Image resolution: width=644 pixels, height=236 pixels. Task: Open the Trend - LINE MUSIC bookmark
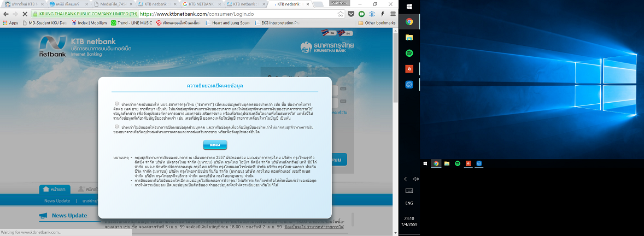click(131, 23)
